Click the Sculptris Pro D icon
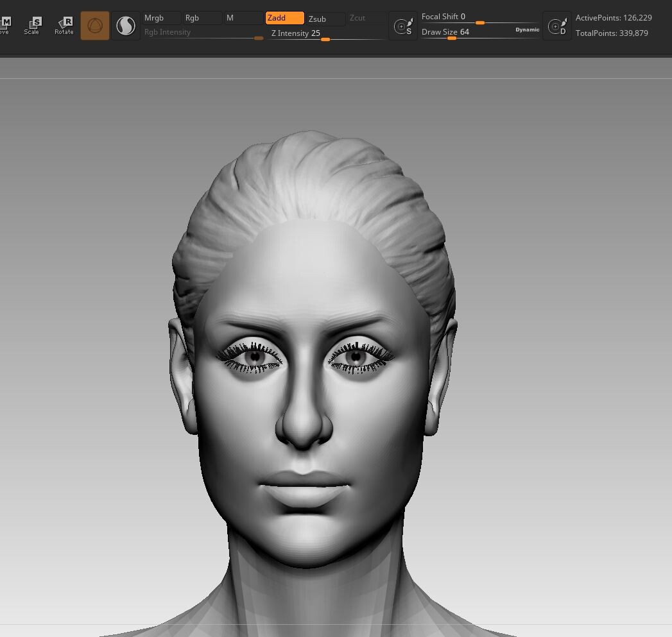The width and height of the screenshot is (672, 637). tap(556, 26)
